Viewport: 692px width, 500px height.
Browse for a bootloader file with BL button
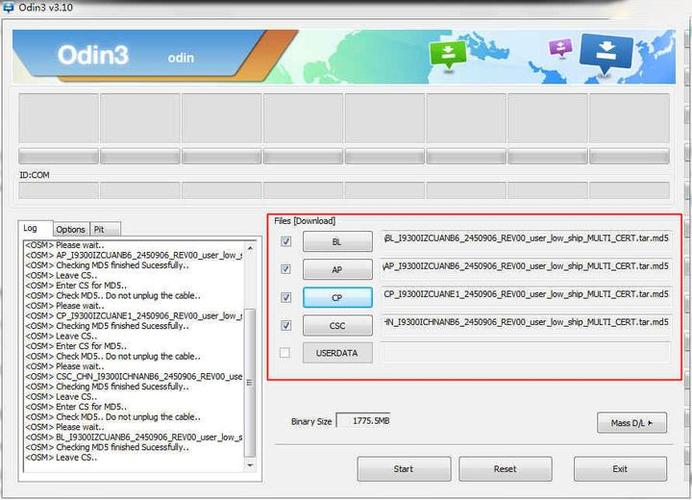tap(337, 241)
